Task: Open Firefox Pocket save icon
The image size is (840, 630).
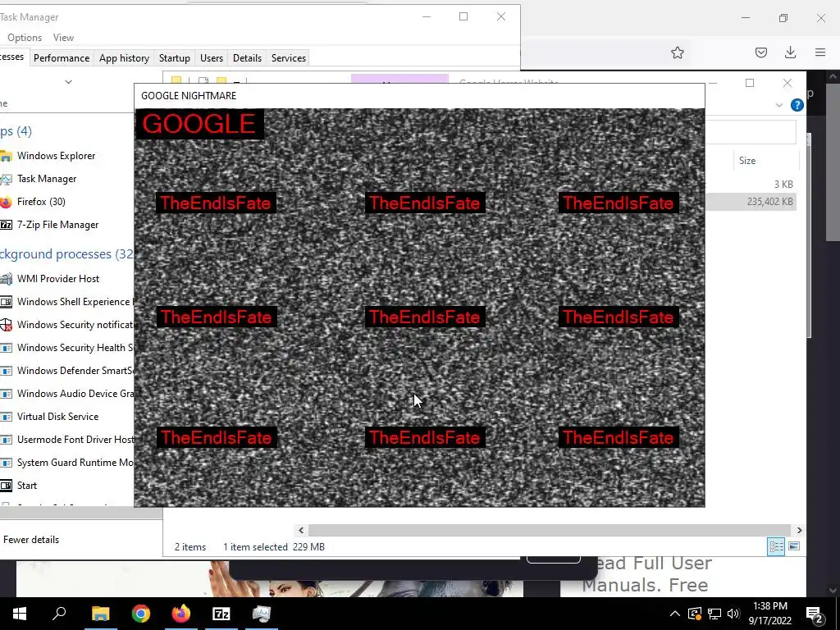Action: coord(760,52)
